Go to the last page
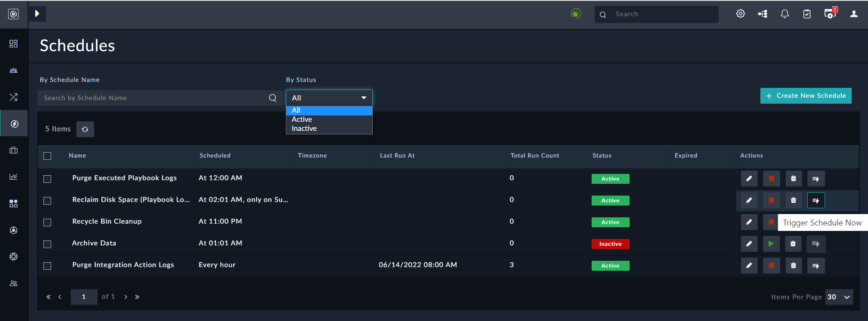This screenshot has height=321, width=868. pos(137,297)
